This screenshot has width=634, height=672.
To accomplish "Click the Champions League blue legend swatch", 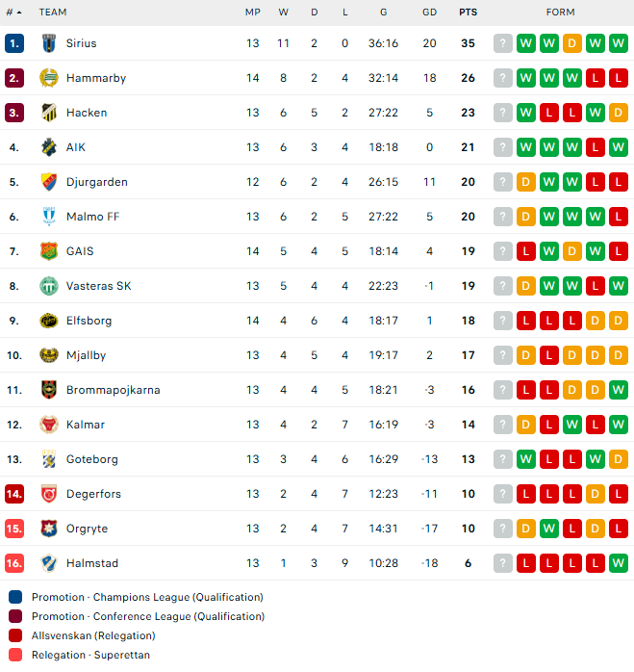I will (15, 597).
